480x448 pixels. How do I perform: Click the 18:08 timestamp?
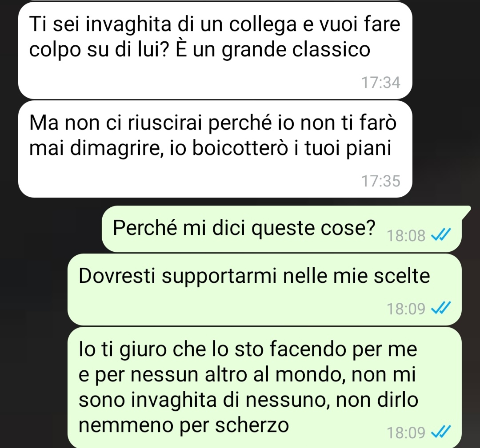(406, 236)
